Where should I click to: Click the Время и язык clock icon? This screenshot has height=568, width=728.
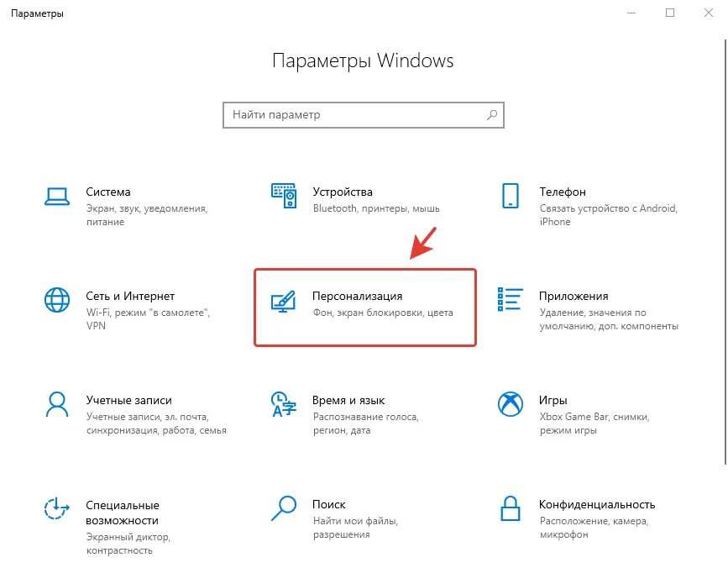point(283,404)
